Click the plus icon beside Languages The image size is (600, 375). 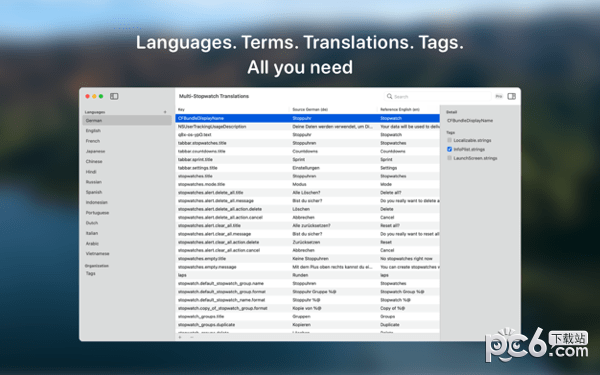coord(165,112)
